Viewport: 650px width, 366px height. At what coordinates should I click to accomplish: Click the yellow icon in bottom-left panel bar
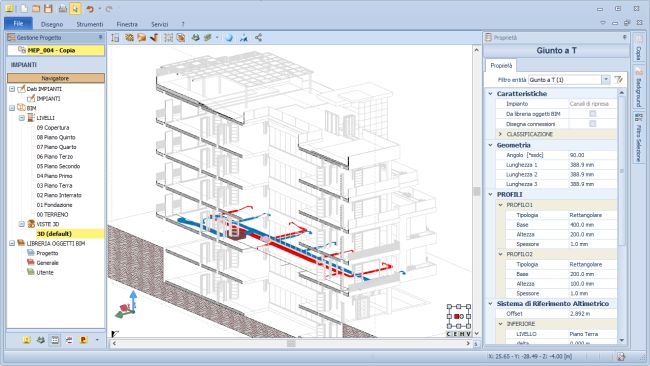click(x=27, y=340)
